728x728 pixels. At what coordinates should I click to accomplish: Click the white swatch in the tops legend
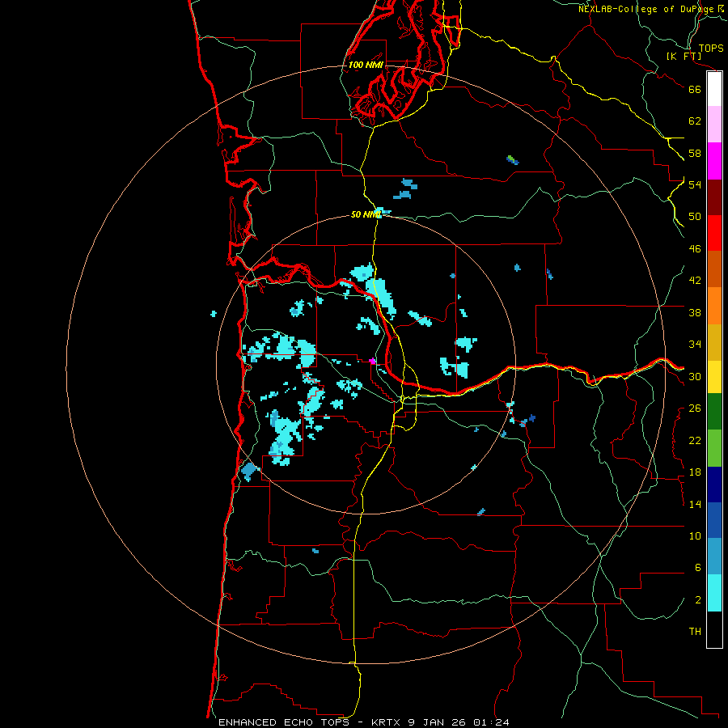[x=714, y=89]
